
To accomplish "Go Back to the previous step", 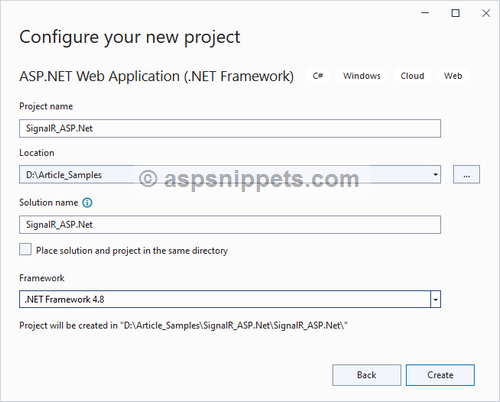I will (x=367, y=375).
